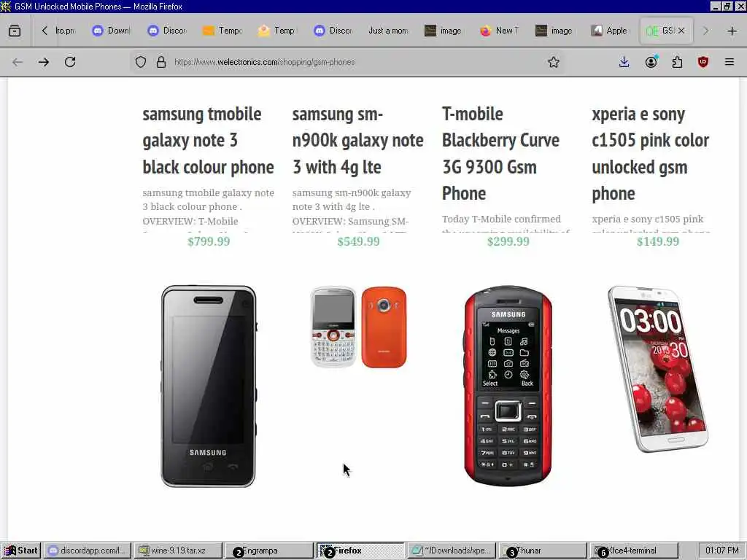
Task: Open the Firefox hamburger application menu
Action: [729, 62]
